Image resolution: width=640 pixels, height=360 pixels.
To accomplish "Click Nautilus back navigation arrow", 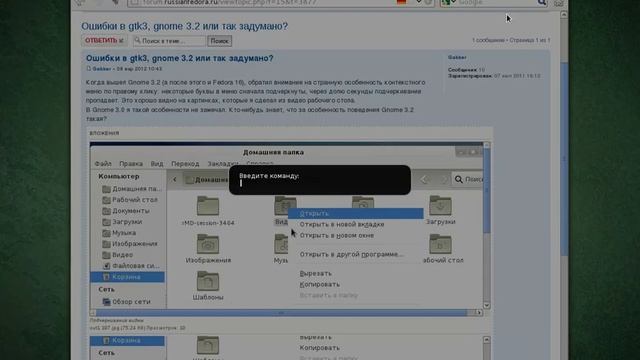I will click(424, 180).
